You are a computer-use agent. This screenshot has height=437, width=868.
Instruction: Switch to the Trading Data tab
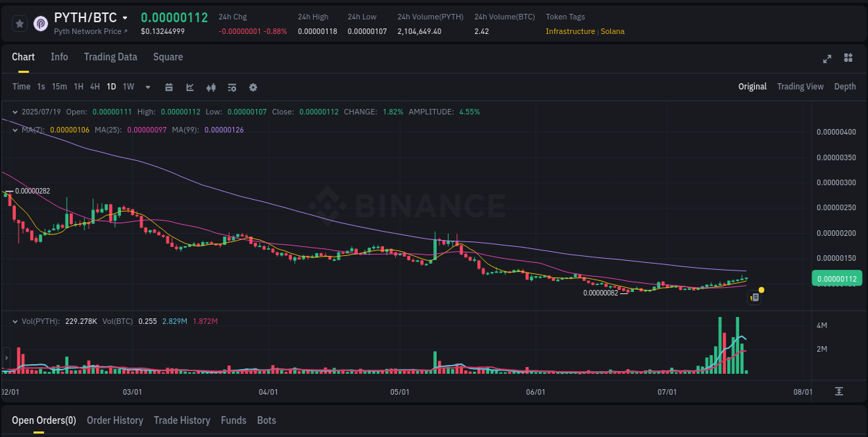click(x=110, y=57)
